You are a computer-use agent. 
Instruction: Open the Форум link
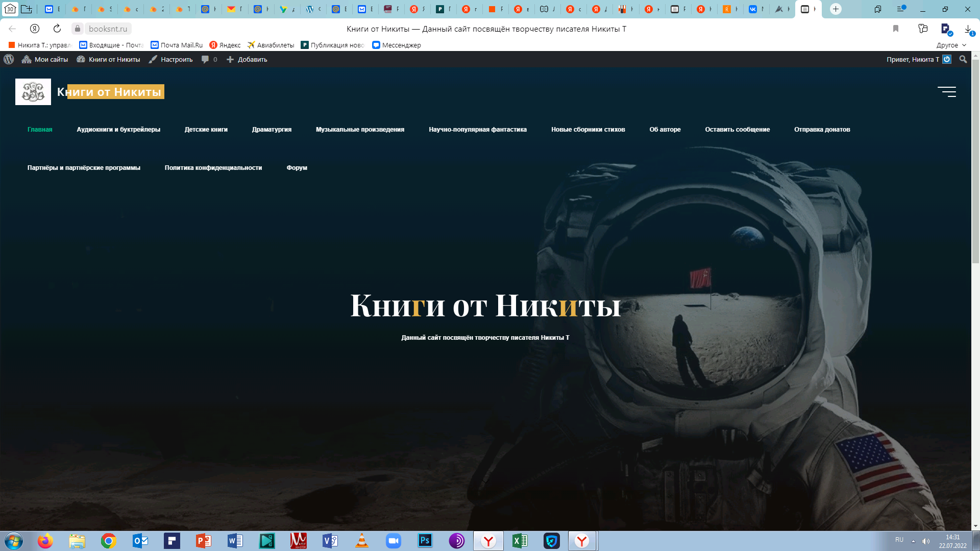(297, 168)
